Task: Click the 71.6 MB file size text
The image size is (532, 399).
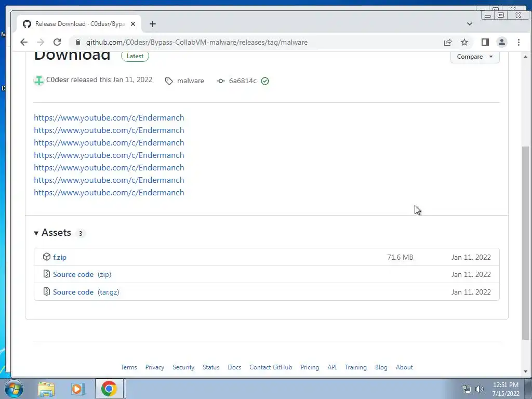Action: click(400, 257)
